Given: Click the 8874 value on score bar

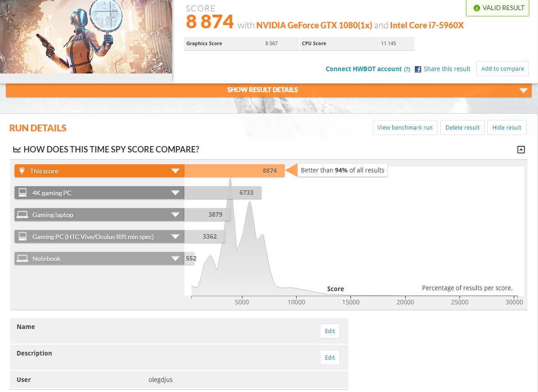Looking at the screenshot, I should pyautogui.click(x=270, y=171).
